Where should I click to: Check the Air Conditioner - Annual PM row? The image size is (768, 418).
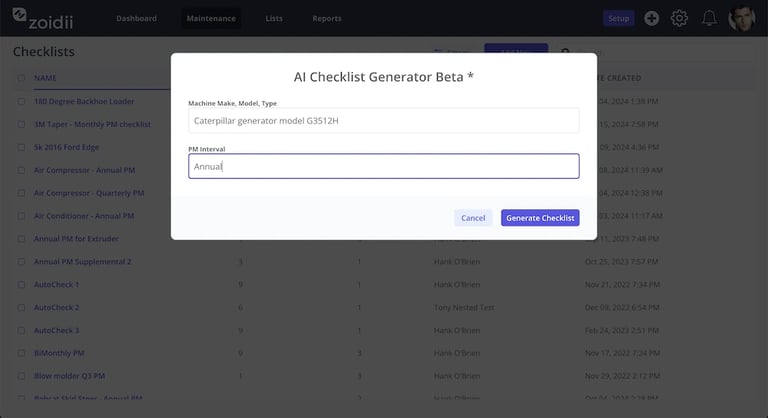tap(21, 216)
